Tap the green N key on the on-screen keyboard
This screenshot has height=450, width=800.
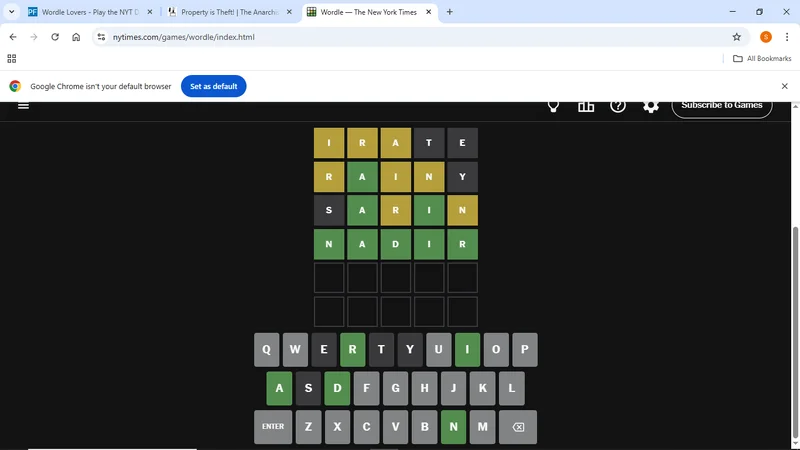tap(454, 427)
